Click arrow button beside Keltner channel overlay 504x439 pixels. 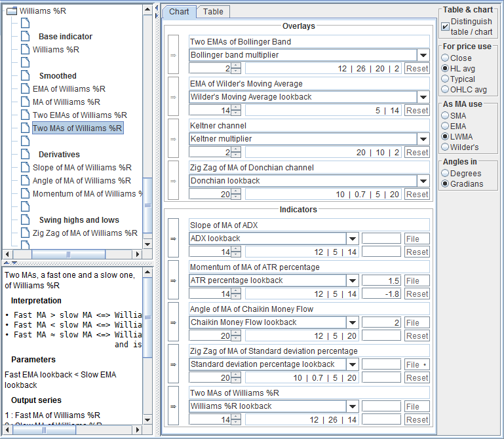pyautogui.click(x=173, y=139)
